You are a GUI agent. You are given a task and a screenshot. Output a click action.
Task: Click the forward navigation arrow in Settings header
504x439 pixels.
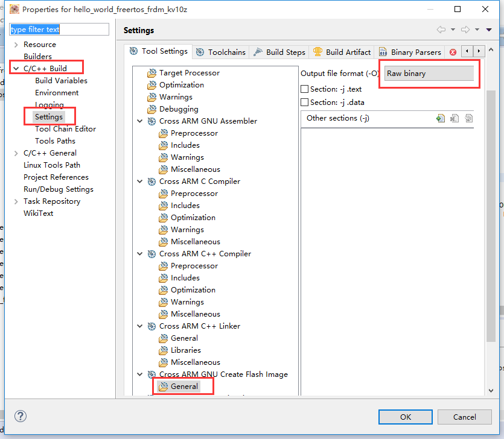(x=465, y=30)
